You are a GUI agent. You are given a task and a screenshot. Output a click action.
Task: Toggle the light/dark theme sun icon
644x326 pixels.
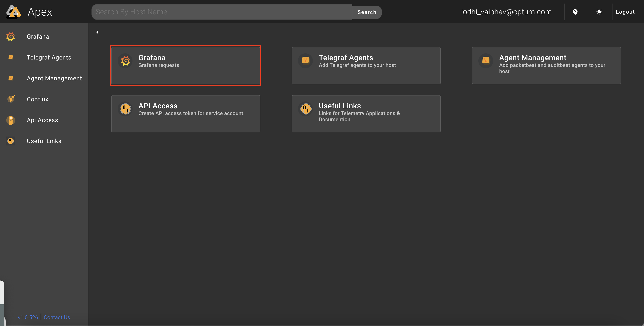599,12
